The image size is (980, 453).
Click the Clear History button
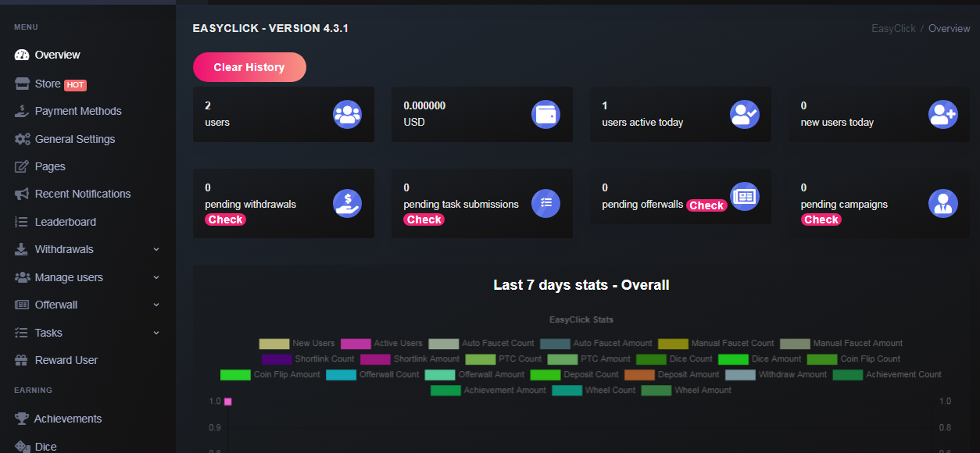(x=249, y=67)
